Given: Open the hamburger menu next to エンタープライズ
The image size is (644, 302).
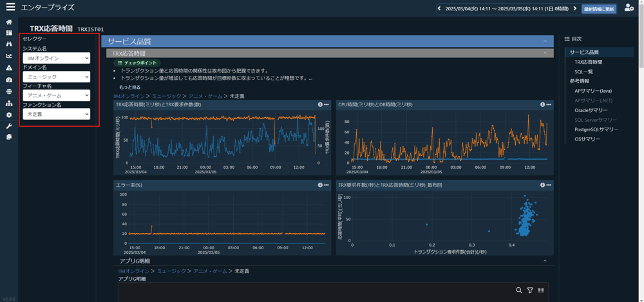Looking at the screenshot, I should 11,7.
